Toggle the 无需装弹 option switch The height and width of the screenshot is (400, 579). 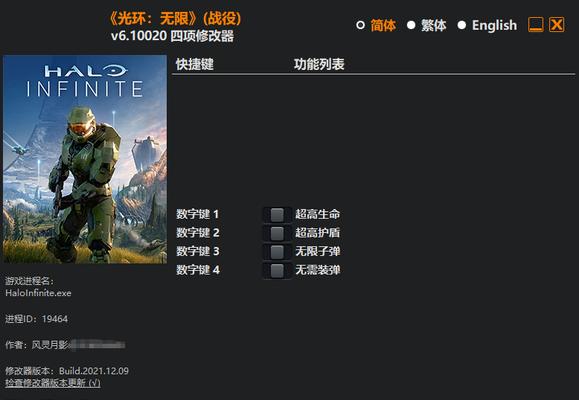tap(277, 270)
